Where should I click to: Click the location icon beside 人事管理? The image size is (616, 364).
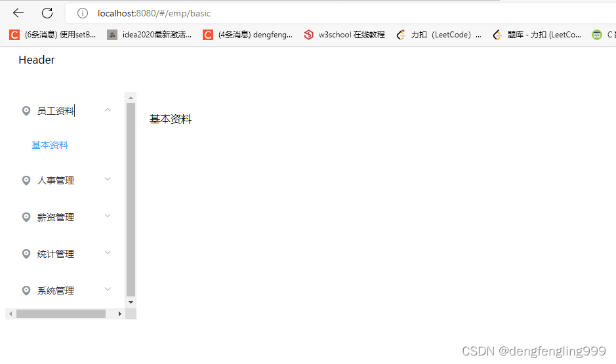(26, 180)
